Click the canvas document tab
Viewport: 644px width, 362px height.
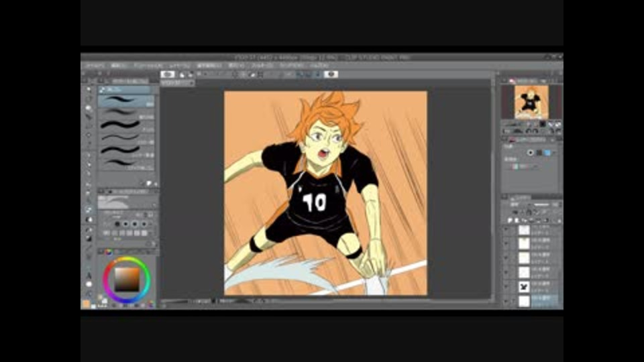[x=177, y=83]
